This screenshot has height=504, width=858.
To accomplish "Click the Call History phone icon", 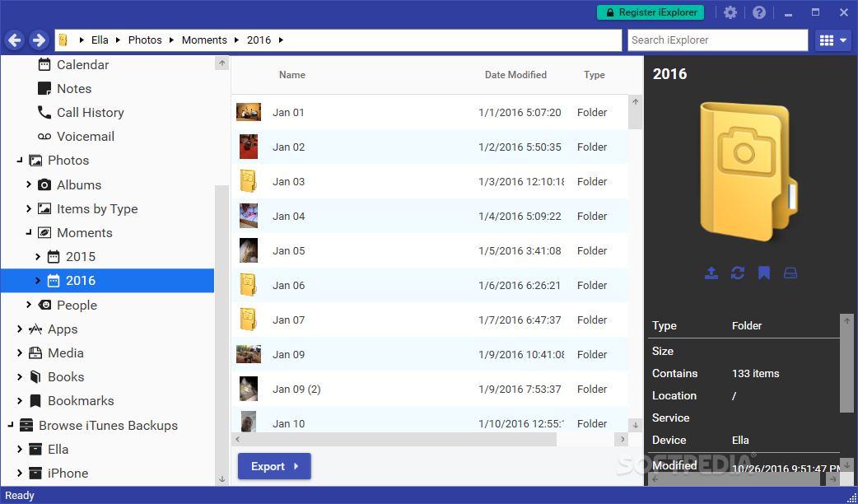I will [44, 112].
